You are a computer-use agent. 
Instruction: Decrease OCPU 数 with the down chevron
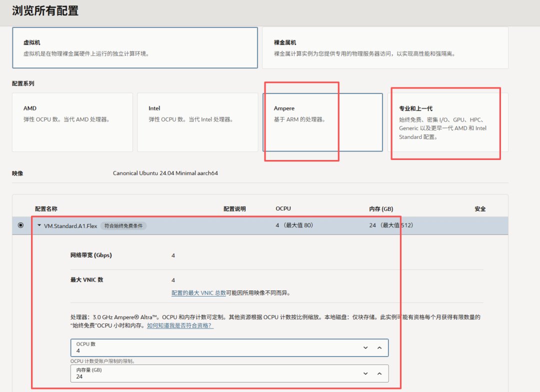click(x=365, y=348)
